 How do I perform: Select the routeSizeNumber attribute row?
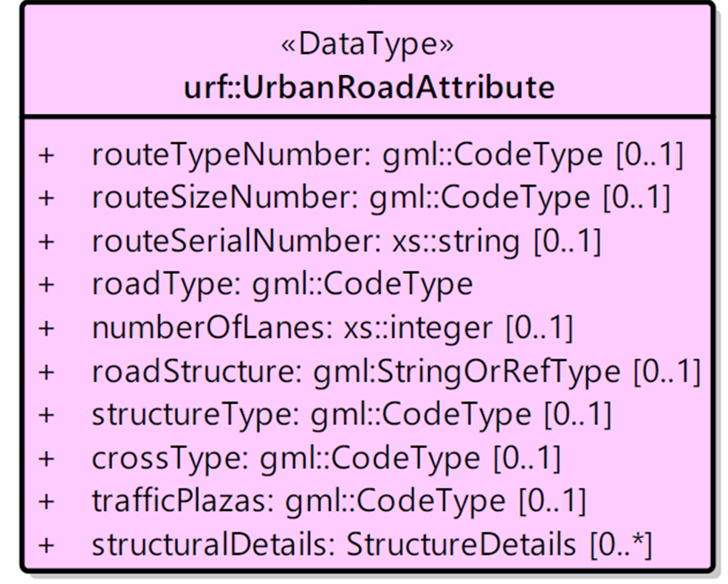coord(354,198)
